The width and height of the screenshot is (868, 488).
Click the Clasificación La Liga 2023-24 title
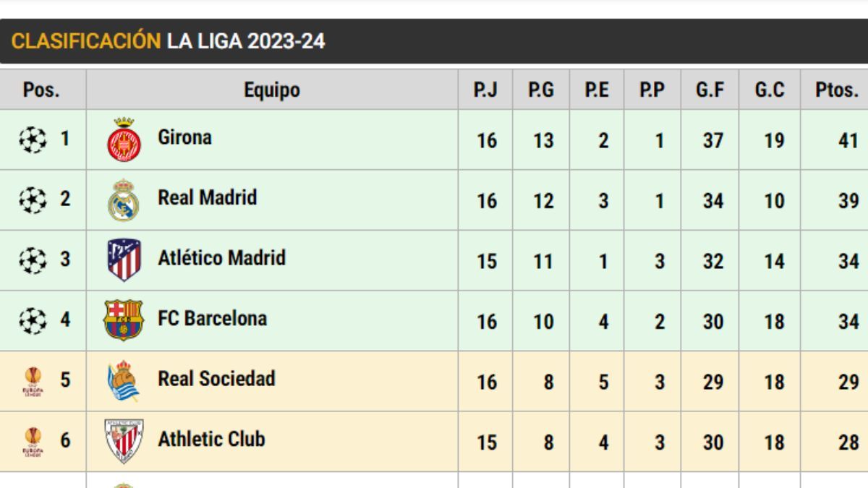[168, 41]
